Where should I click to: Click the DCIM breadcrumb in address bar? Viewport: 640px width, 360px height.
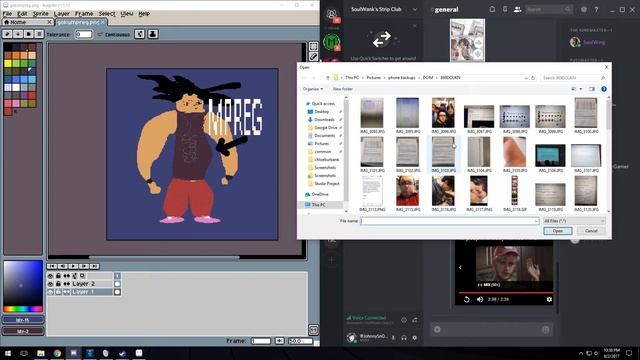(x=428, y=78)
